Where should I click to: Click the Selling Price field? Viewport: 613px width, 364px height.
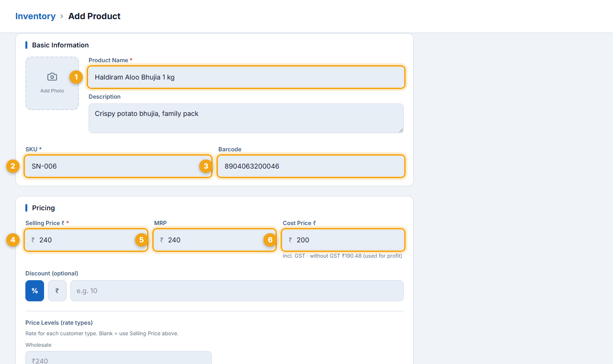tap(86, 240)
